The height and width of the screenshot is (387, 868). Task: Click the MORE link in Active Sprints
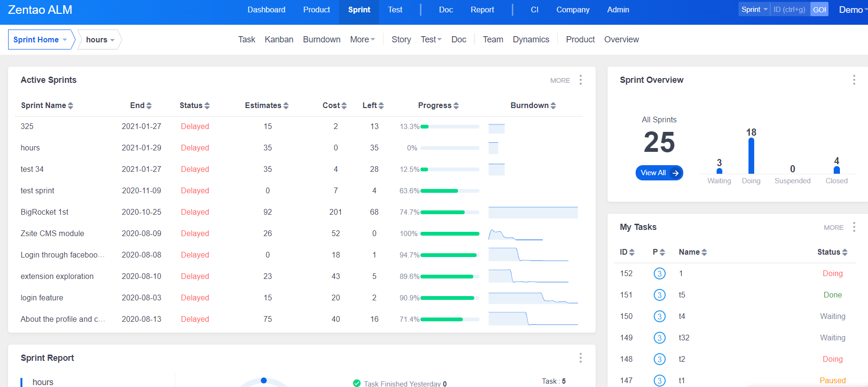point(560,80)
